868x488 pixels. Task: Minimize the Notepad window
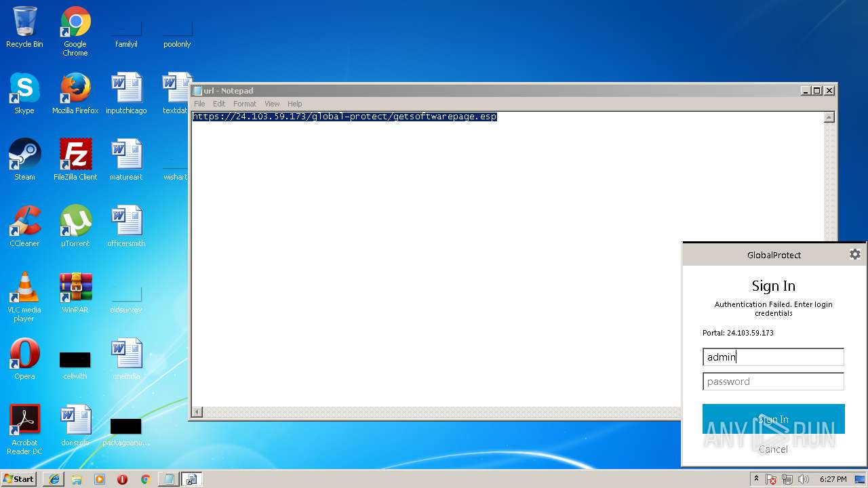[x=806, y=91]
